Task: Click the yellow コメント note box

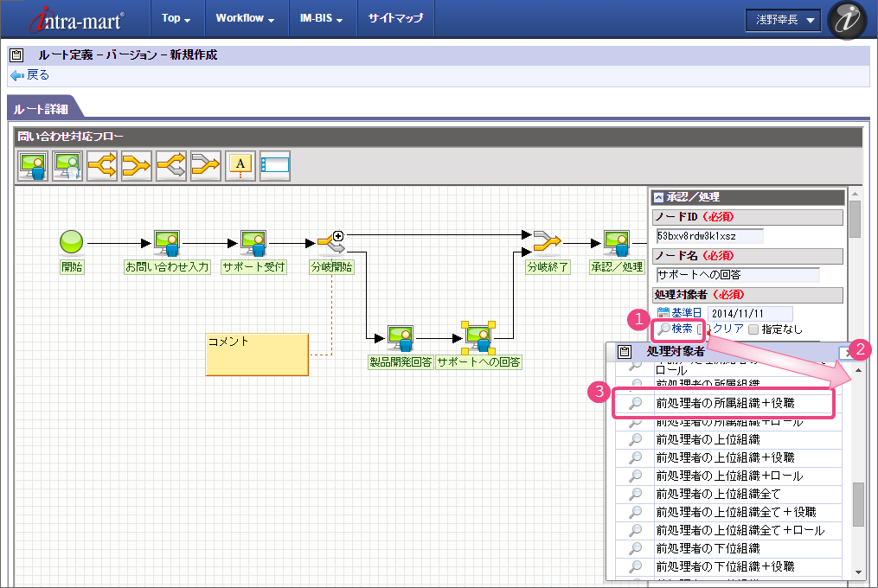Action: click(257, 355)
